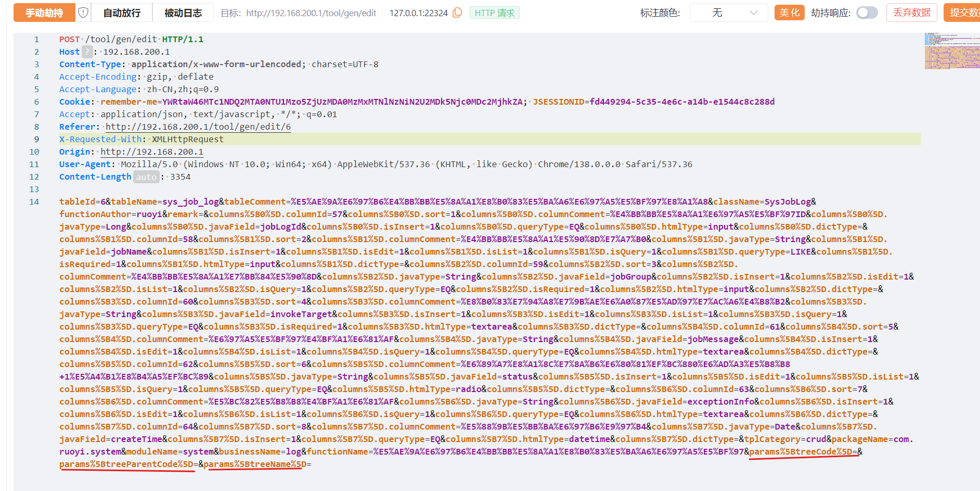Switch to the 自动放行 tab
The width and height of the screenshot is (980, 491).
(x=122, y=12)
